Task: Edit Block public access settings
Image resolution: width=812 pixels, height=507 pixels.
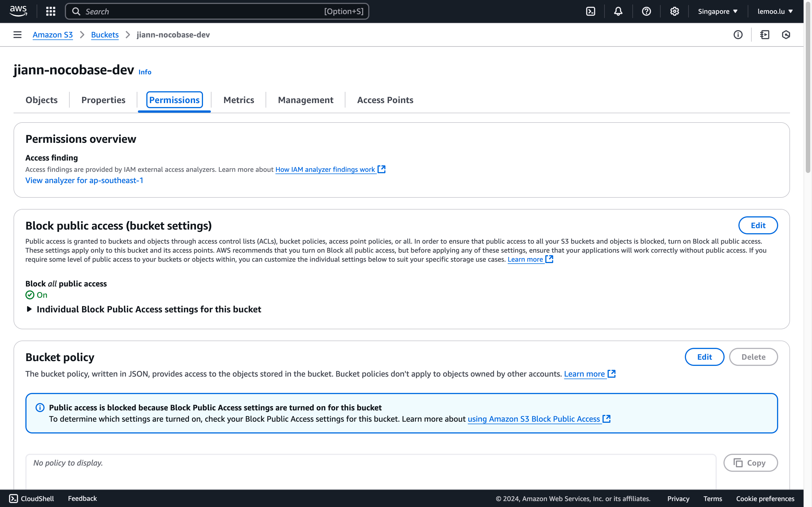Action: point(758,225)
